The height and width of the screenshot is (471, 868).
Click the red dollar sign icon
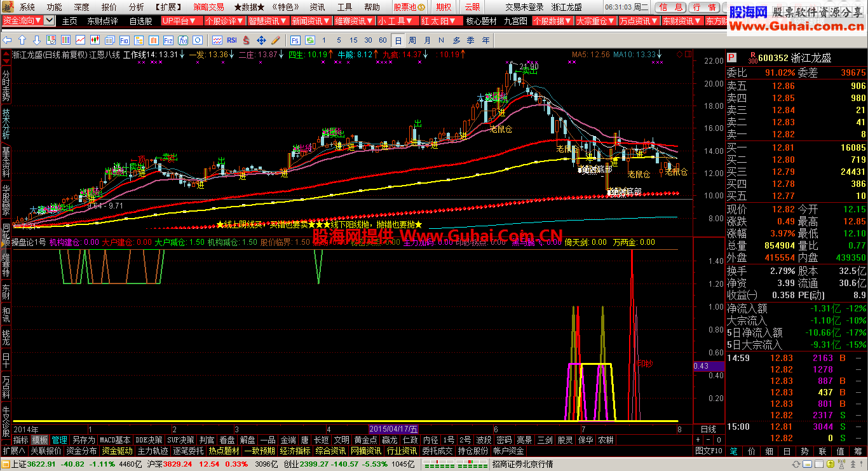(246, 40)
